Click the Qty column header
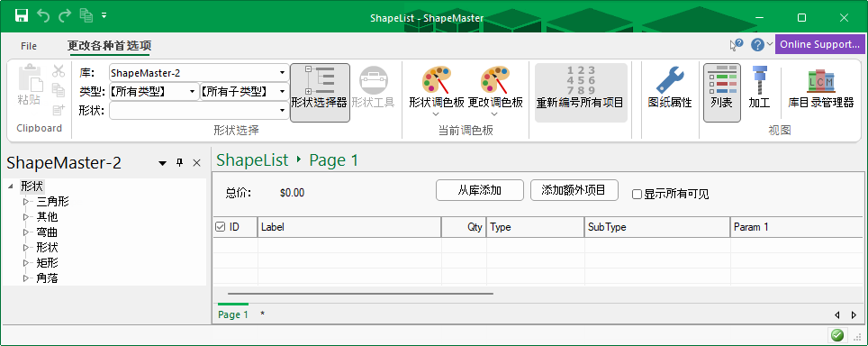This screenshot has height=346, width=868. (464, 227)
